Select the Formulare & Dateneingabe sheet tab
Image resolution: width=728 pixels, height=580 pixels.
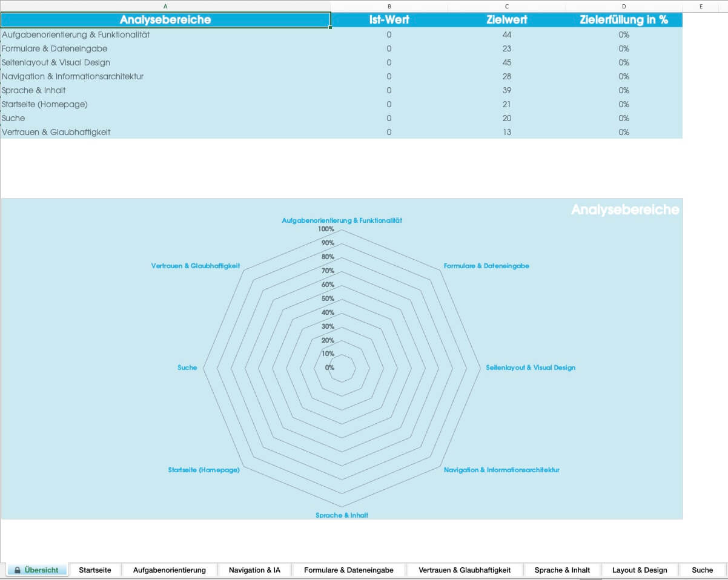pos(349,570)
